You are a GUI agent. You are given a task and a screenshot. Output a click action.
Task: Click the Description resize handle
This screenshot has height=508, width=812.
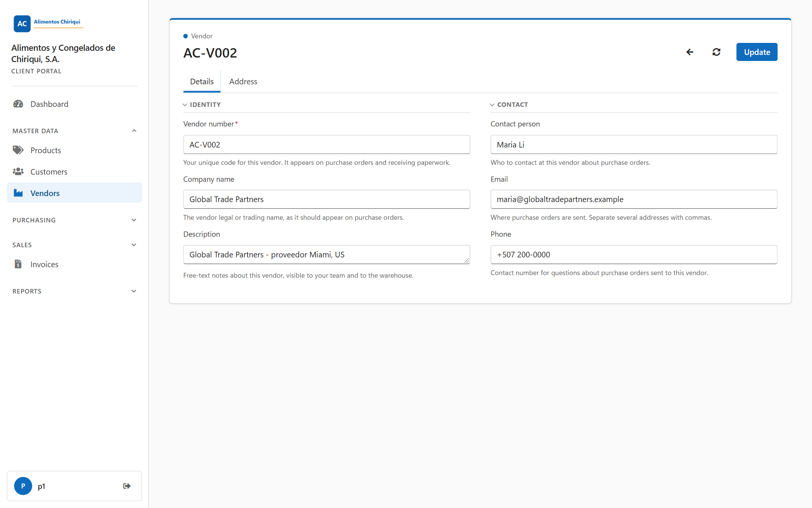click(467, 261)
